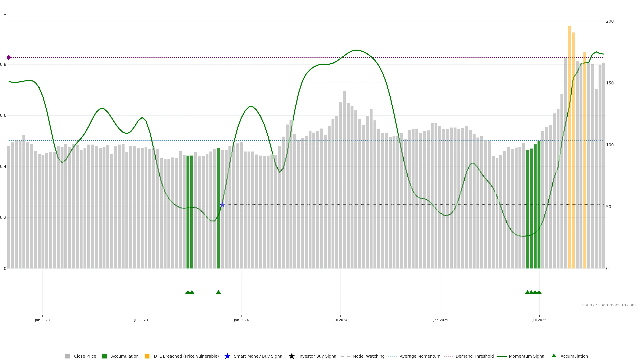Click the rightmost accumulation triangle near Jul 2025

539,292
